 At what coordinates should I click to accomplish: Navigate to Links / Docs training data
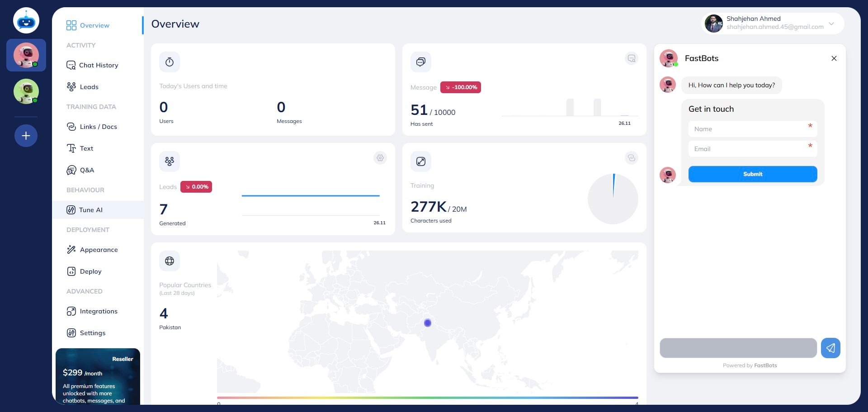tap(98, 127)
